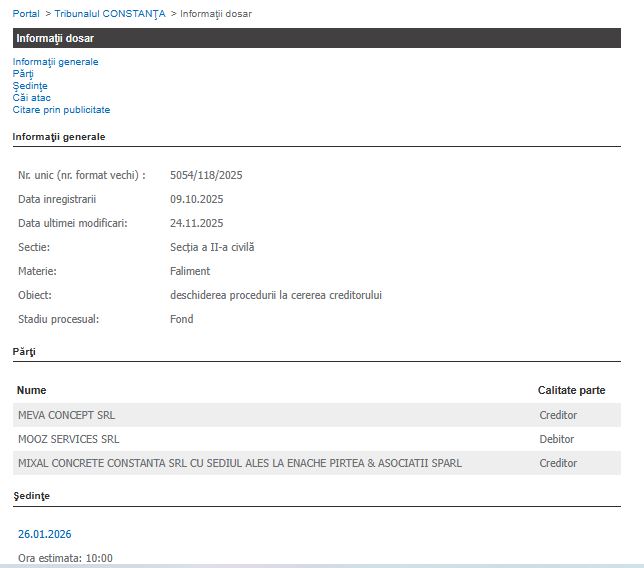Click the Informații dosar dark header bar

[317, 38]
